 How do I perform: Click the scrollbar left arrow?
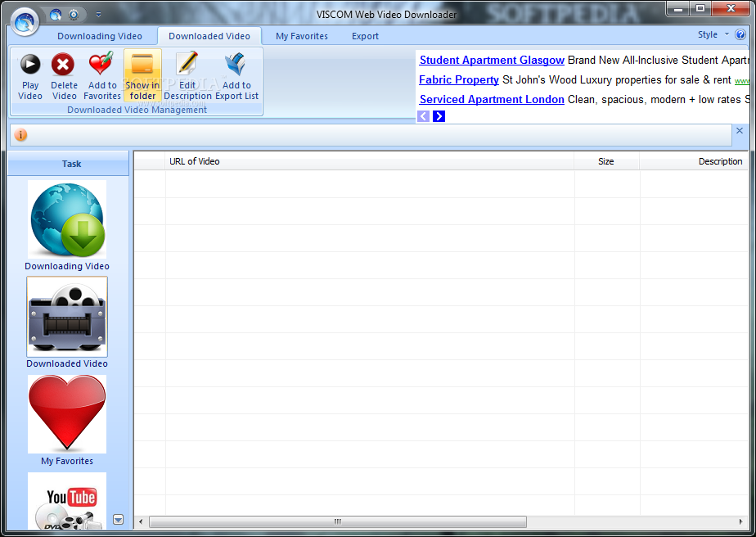pos(141,521)
